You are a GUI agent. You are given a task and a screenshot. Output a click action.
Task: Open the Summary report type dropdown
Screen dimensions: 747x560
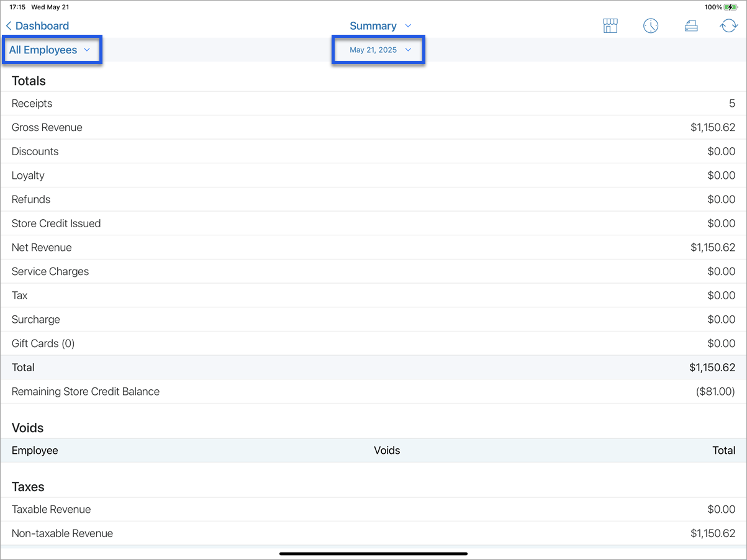point(380,26)
